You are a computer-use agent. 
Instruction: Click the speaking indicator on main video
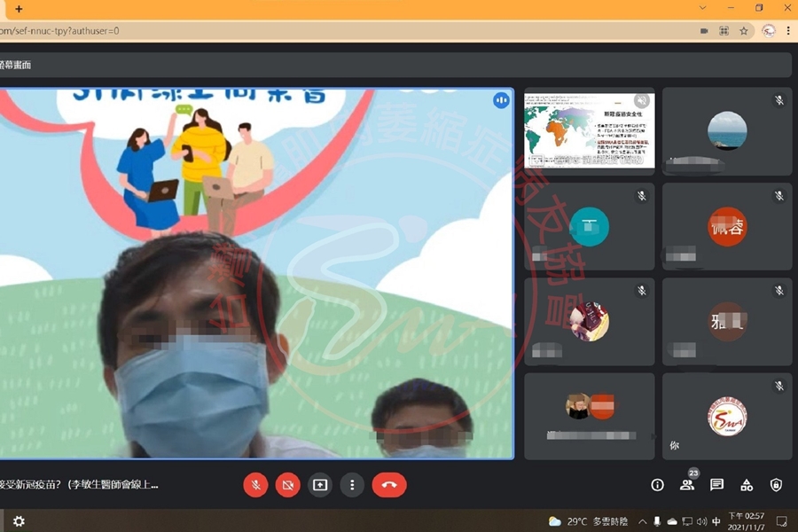[x=501, y=100]
